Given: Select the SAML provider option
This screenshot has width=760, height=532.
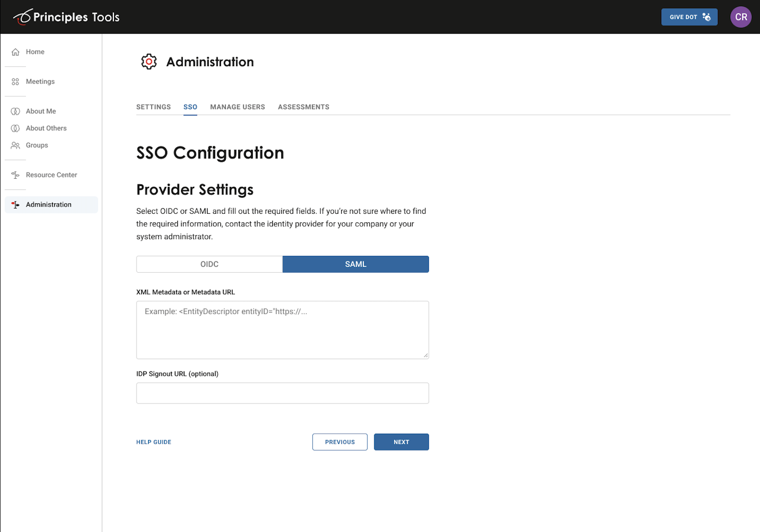Looking at the screenshot, I should pyautogui.click(x=356, y=264).
